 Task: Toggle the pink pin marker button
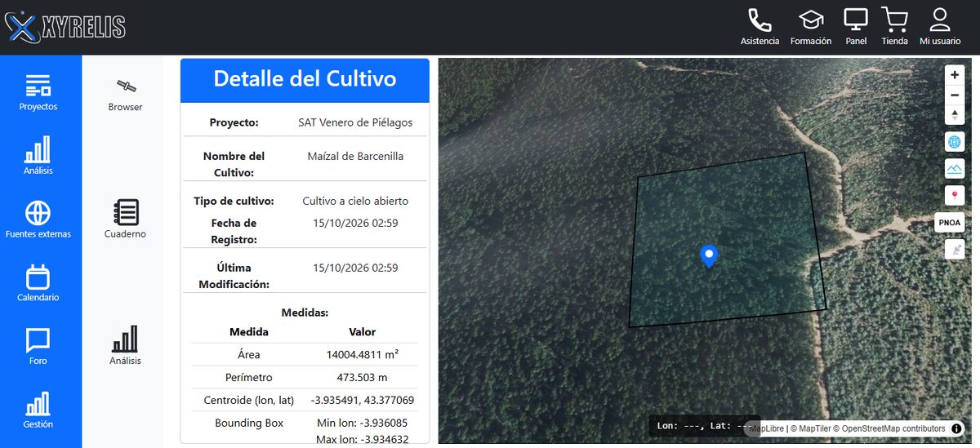click(955, 196)
